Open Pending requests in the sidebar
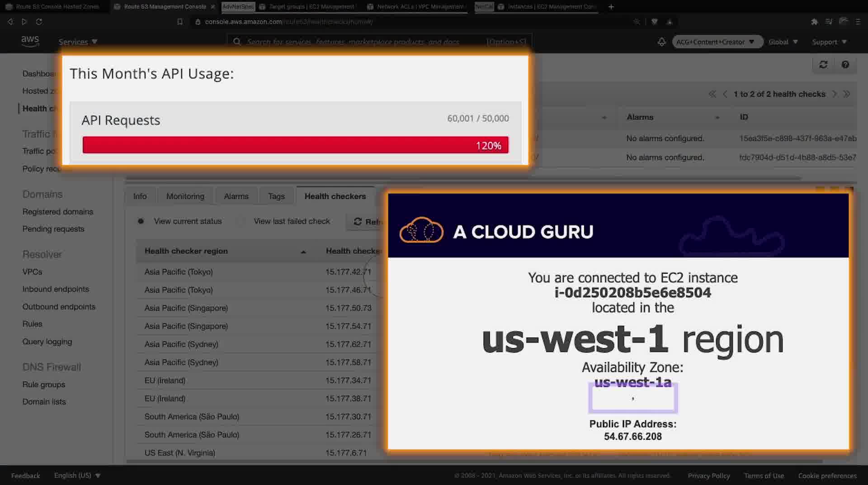This screenshot has width=868, height=485. [x=53, y=229]
